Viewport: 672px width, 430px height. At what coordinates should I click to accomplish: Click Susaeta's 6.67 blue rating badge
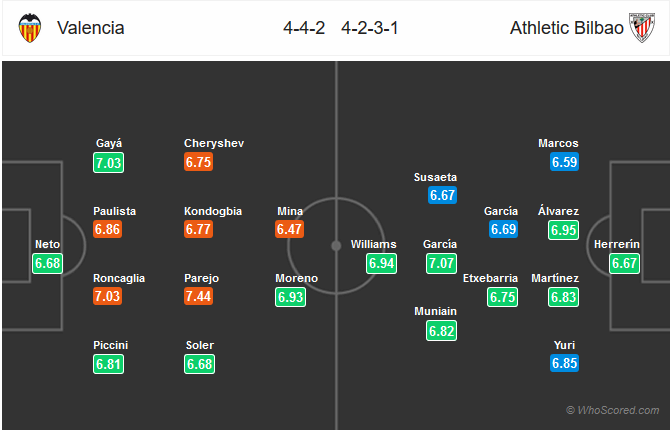(x=442, y=195)
